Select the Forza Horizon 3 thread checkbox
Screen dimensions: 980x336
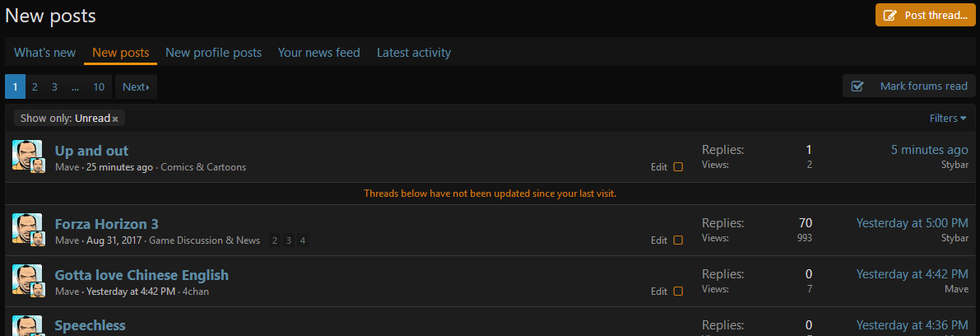678,240
